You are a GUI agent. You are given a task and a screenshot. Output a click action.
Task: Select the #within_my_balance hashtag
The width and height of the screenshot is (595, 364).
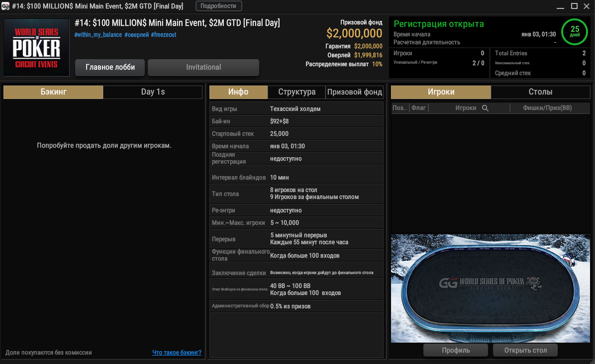click(x=98, y=35)
